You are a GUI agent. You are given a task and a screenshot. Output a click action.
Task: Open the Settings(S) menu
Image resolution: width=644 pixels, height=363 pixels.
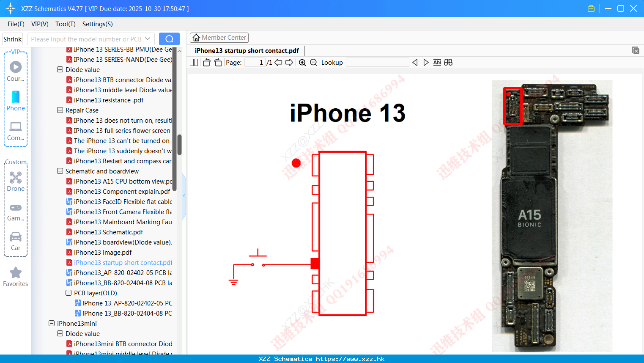coord(98,24)
